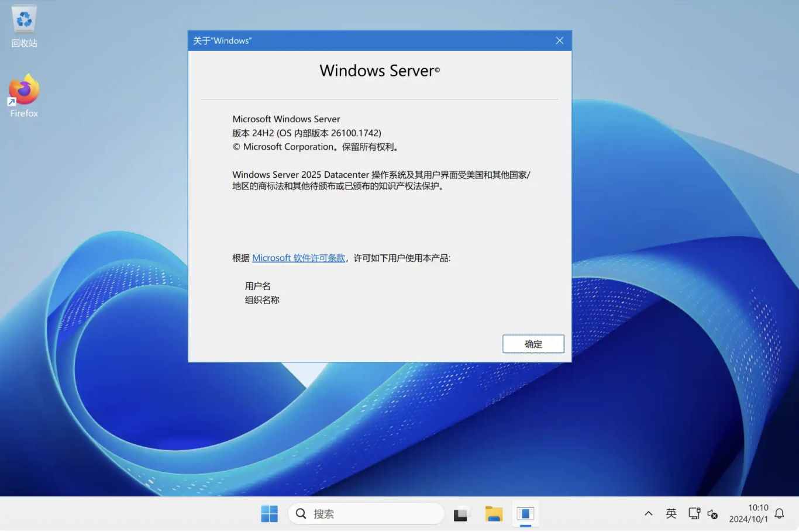Click the muted volume tray icon
The width and height of the screenshot is (799, 532).
pos(712,514)
